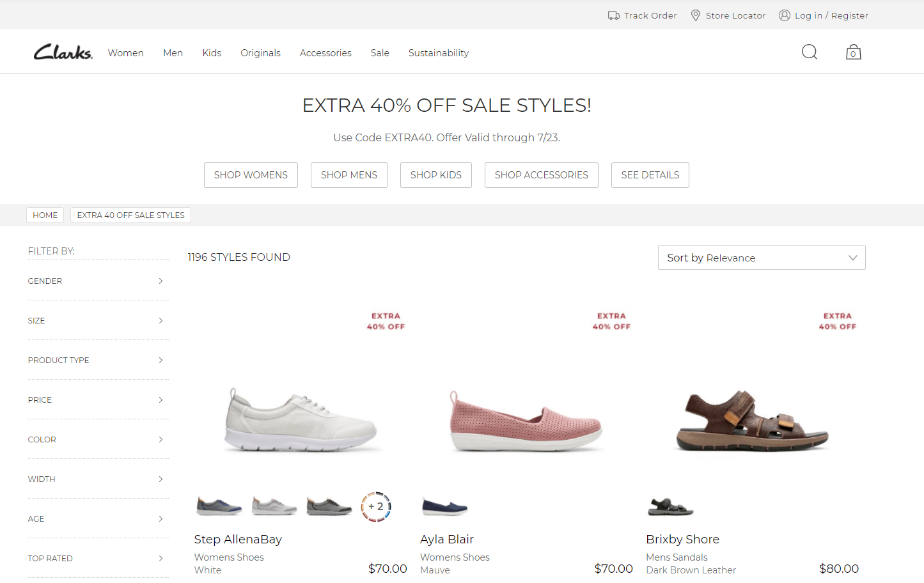Expand the AGE filter
The image size is (924, 583).
click(98, 519)
